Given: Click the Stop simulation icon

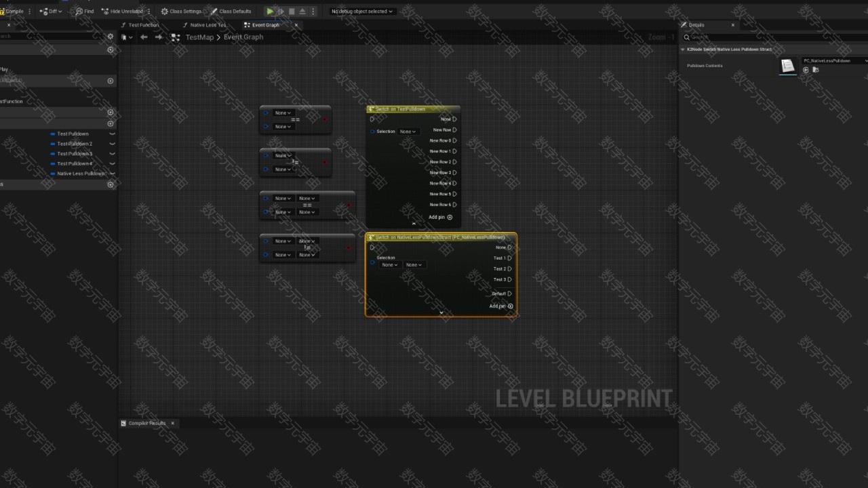Looking at the screenshot, I should point(292,11).
